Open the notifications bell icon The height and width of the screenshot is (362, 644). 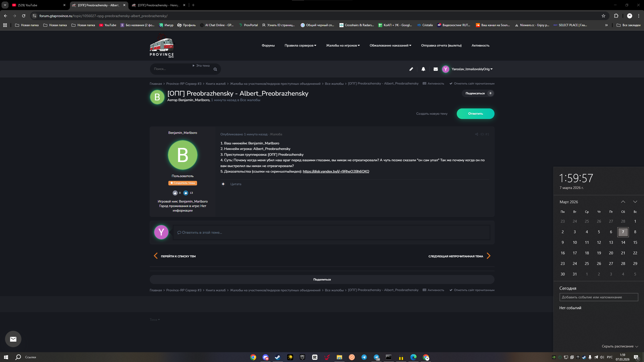click(x=423, y=69)
